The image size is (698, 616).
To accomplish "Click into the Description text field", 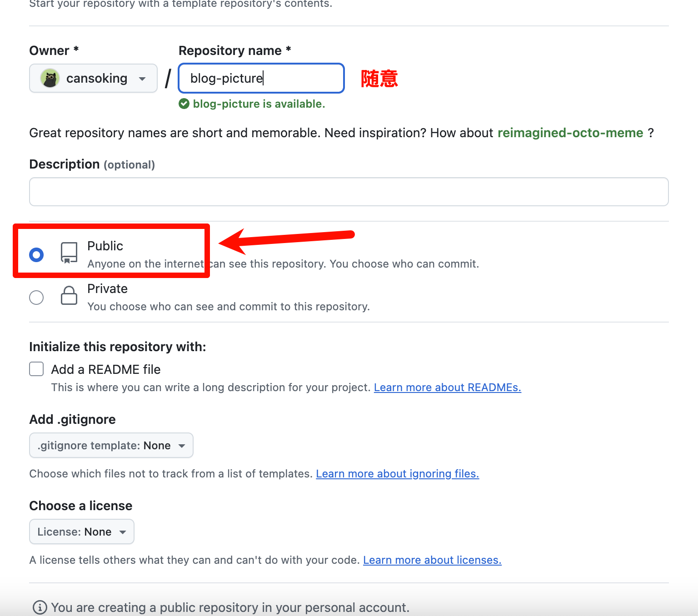I will [349, 192].
